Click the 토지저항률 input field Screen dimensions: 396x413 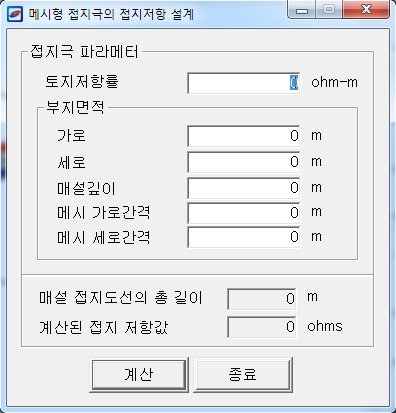tap(244, 83)
